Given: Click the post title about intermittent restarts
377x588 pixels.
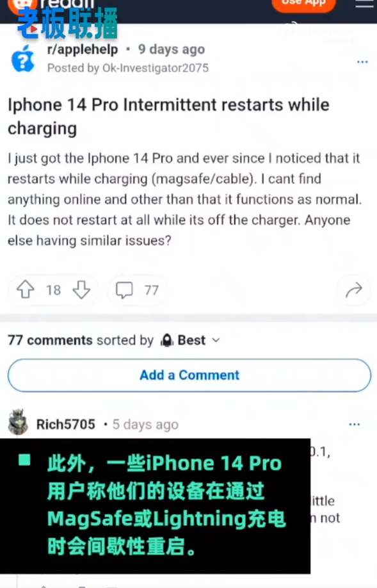Looking at the screenshot, I should tap(168, 116).
